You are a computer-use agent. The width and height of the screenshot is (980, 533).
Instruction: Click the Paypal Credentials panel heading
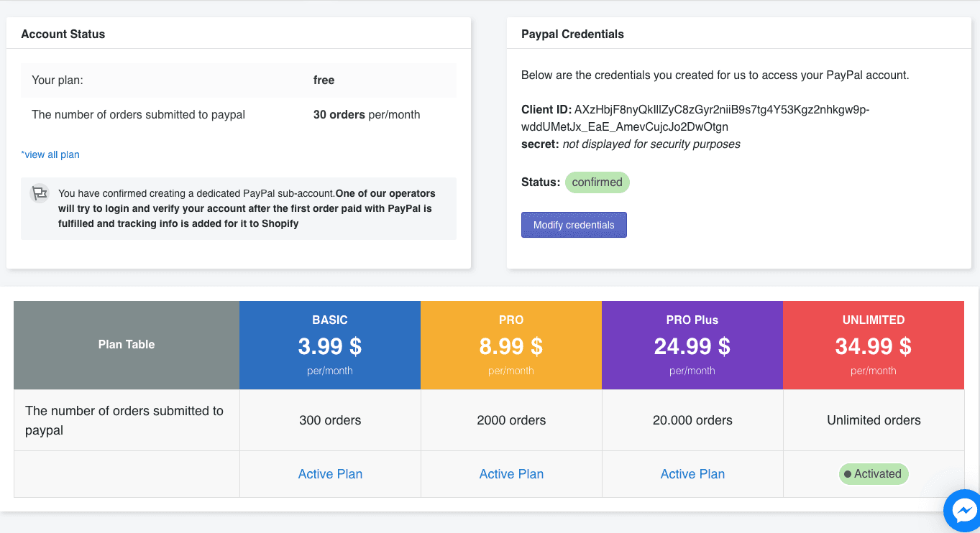point(572,34)
